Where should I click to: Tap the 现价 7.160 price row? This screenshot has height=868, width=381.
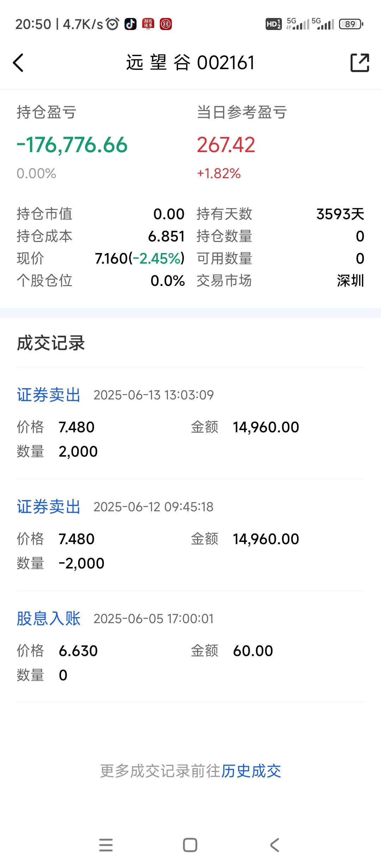(101, 258)
